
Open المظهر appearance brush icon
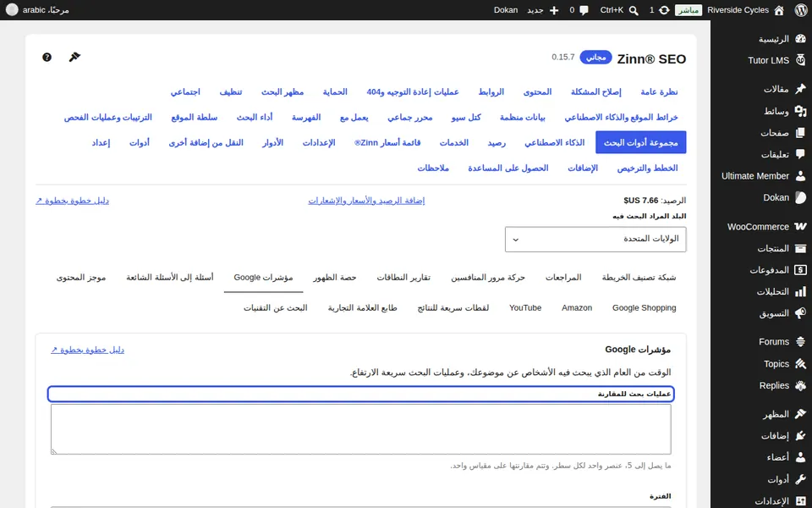pyautogui.click(x=801, y=414)
